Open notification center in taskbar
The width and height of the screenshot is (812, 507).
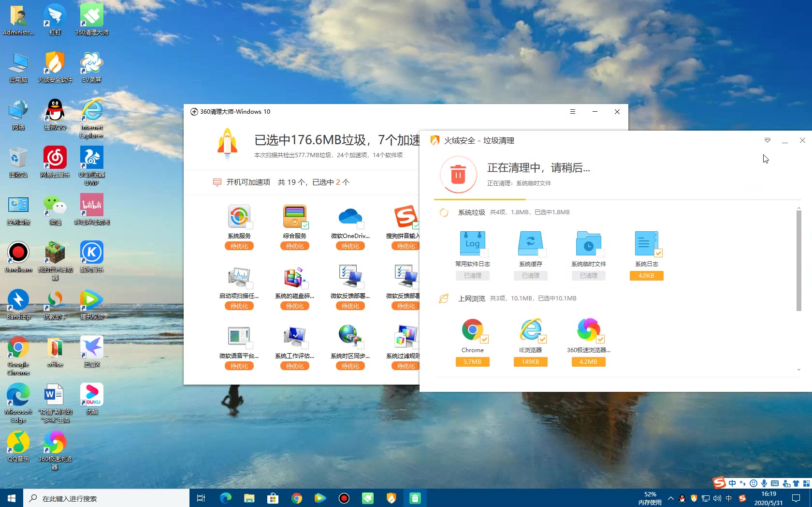[796, 498]
